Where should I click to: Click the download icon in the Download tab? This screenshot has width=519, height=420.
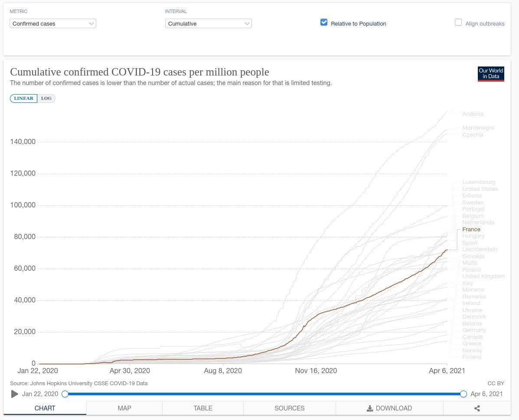click(370, 408)
